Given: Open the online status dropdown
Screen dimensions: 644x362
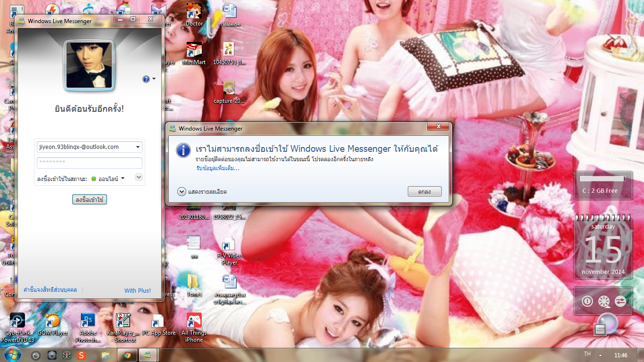Looking at the screenshot, I should [x=123, y=178].
